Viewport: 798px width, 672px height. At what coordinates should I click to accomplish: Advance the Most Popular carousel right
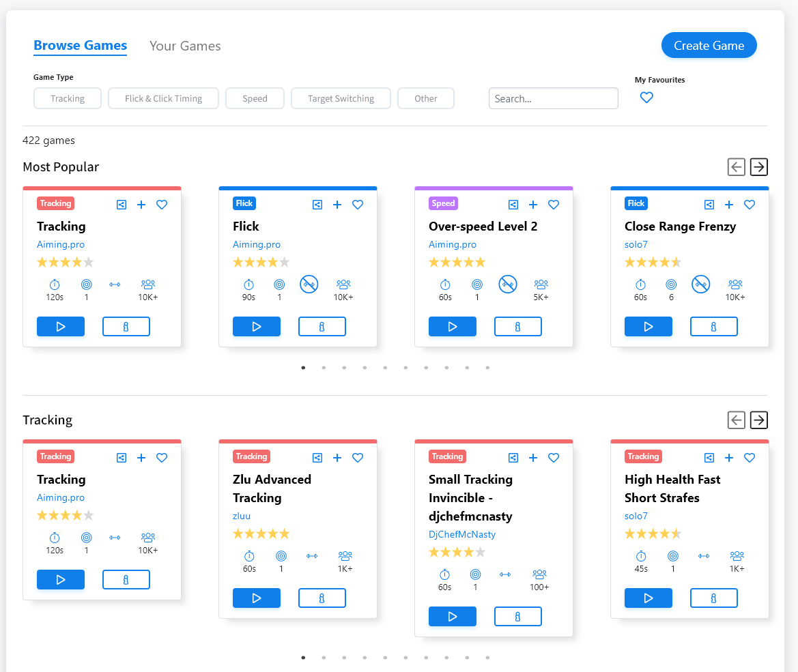758,166
